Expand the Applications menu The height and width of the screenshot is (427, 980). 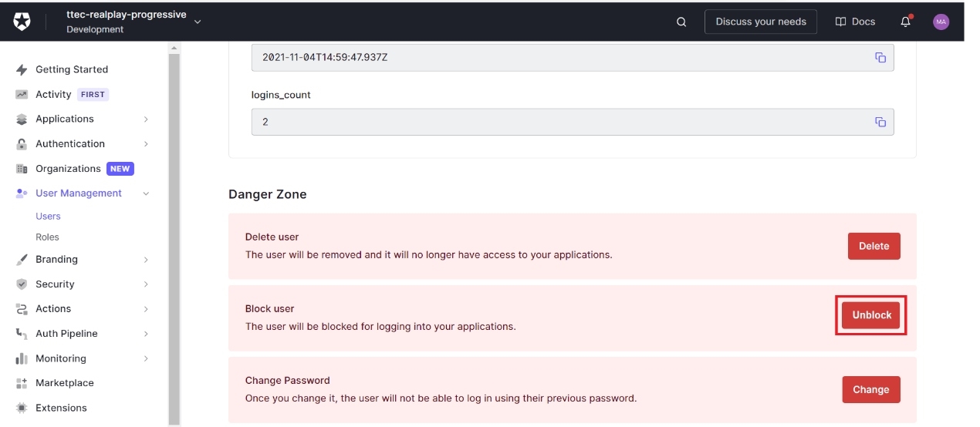pos(146,119)
